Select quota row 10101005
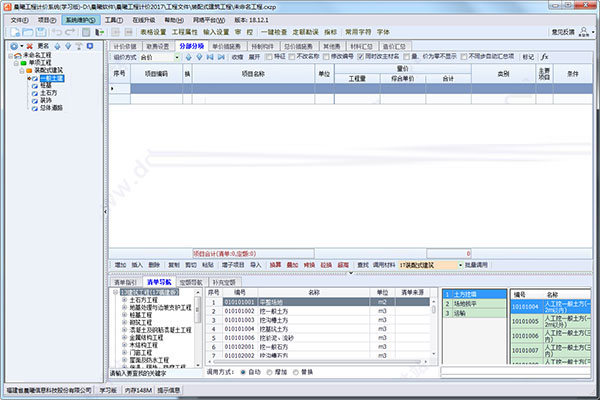Image resolution: width=600 pixels, height=400 pixels. (x=550, y=322)
